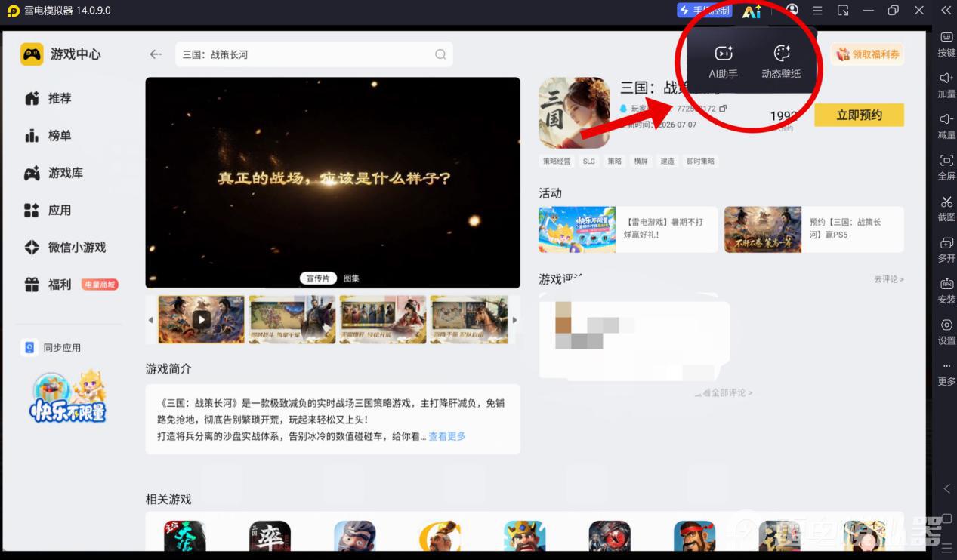The height and width of the screenshot is (560, 957).
Task: Open the AI助手 assistant icon
Action: [x=723, y=54]
